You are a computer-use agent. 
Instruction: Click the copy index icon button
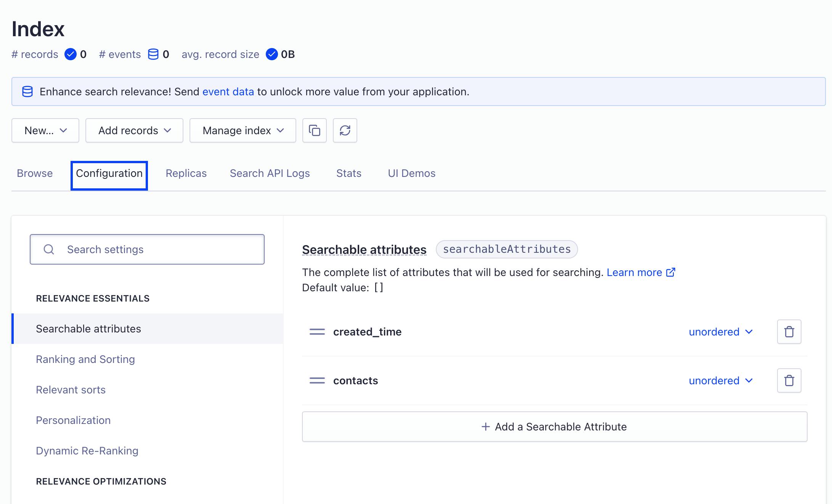(314, 130)
